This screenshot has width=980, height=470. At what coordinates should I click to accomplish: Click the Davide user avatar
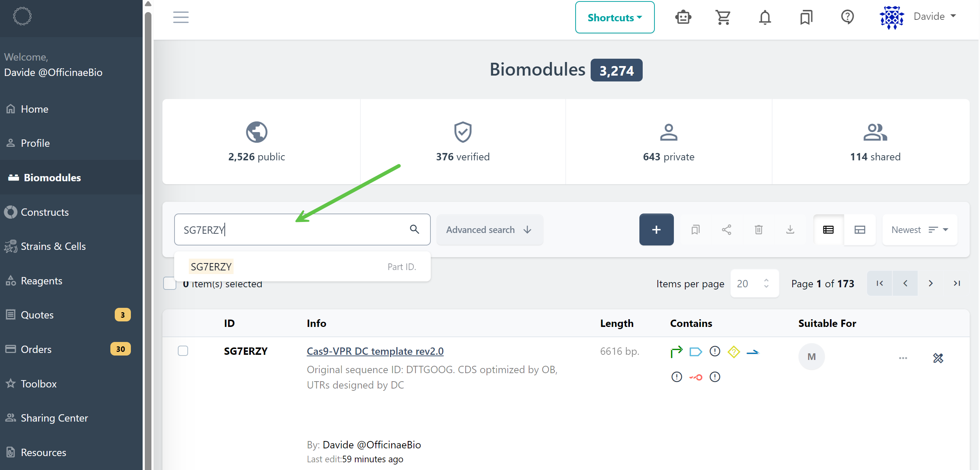(891, 17)
